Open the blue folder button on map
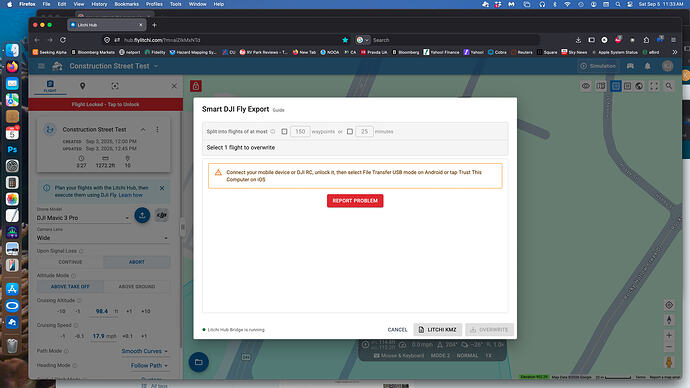 (199, 362)
